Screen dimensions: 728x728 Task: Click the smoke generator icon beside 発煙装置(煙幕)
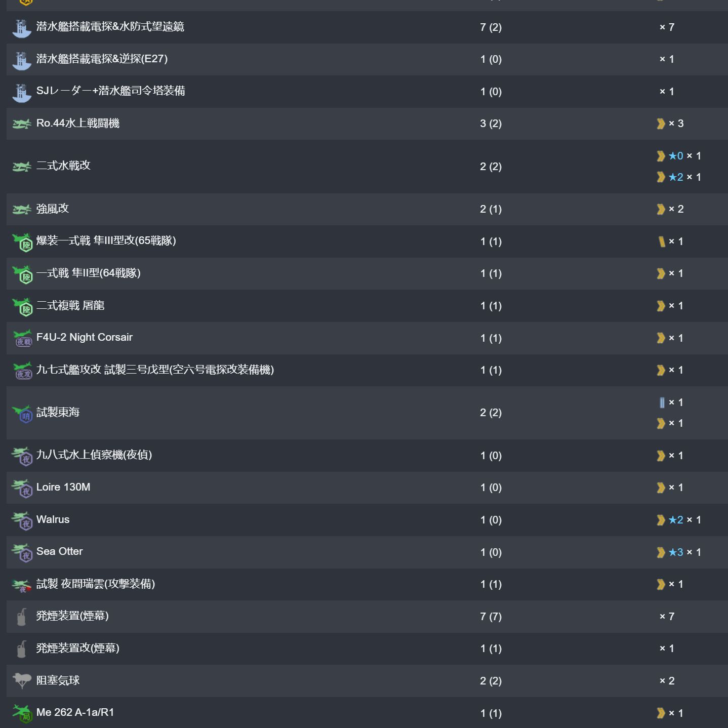[21, 617]
